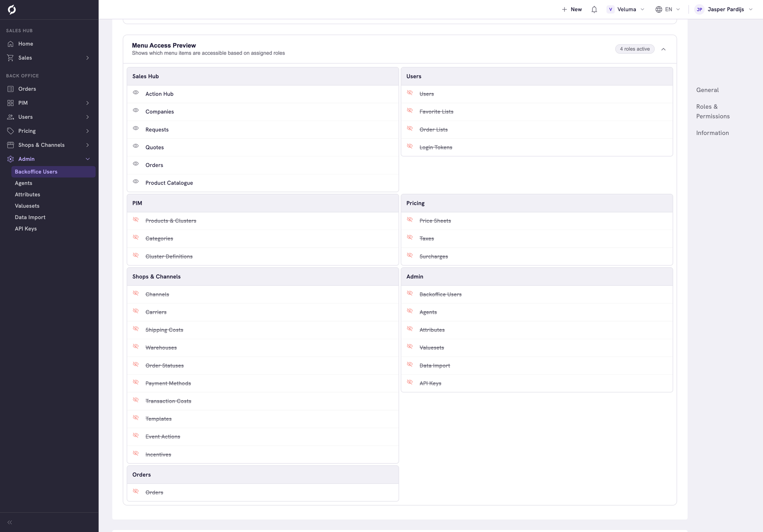Click the 4 roles active badge

[x=635, y=49]
